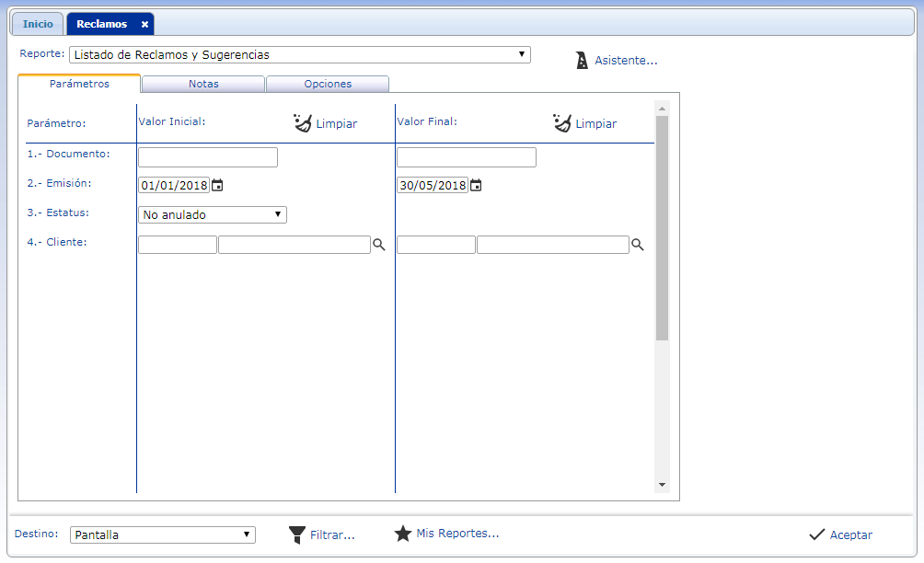Expand the Estatus No anulado dropdown
Image resolution: width=924 pixels, height=563 pixels.
click(213, 215)
